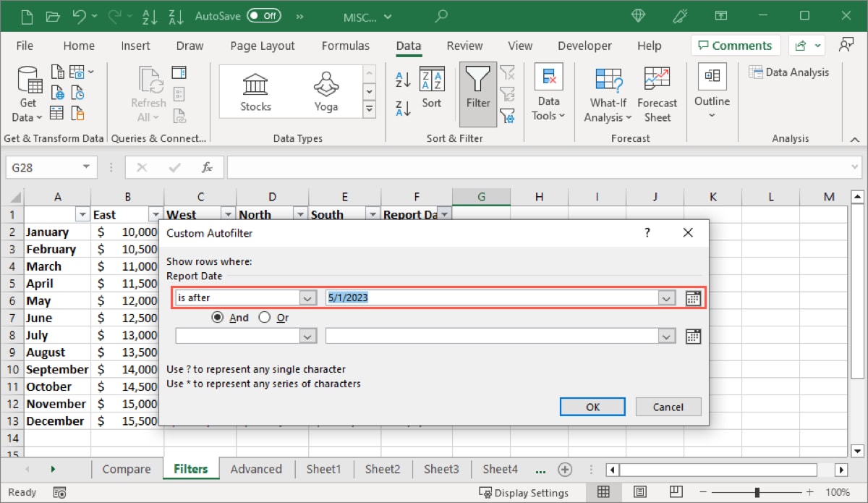This screenshot has height=503, width=868.
Task: Select the And radio button
Action: click(x=218, y=317)
